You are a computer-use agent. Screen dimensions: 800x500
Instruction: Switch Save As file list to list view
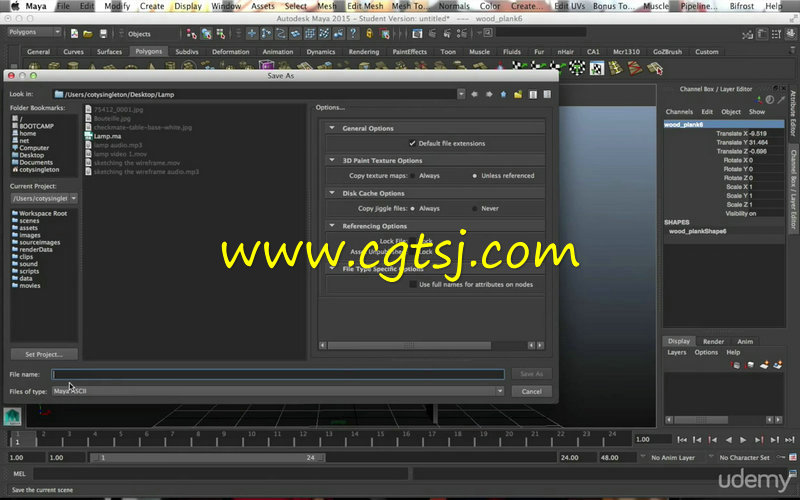coord(533,94)
